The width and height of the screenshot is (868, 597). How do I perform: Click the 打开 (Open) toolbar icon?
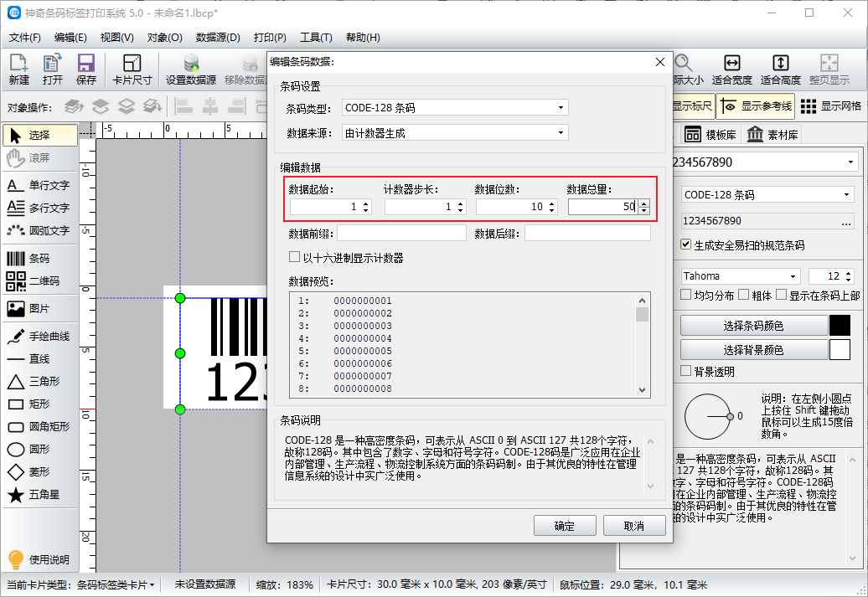[x=53, y=69]
